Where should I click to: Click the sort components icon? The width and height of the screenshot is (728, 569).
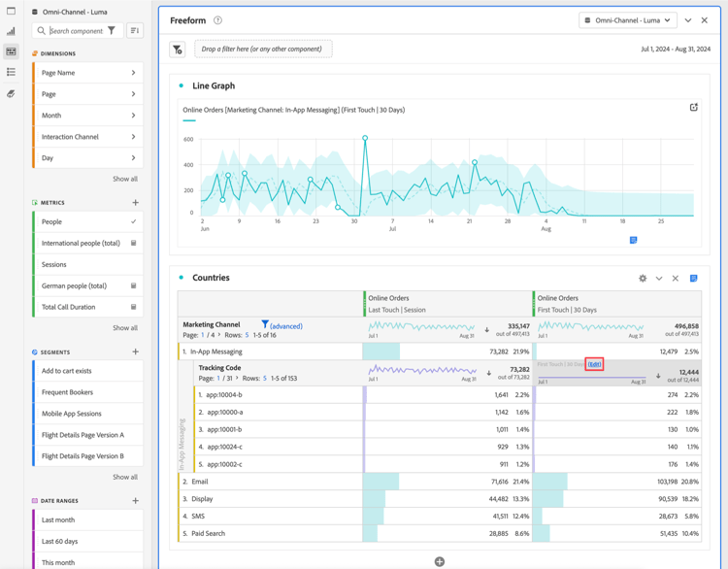point(135,31)
